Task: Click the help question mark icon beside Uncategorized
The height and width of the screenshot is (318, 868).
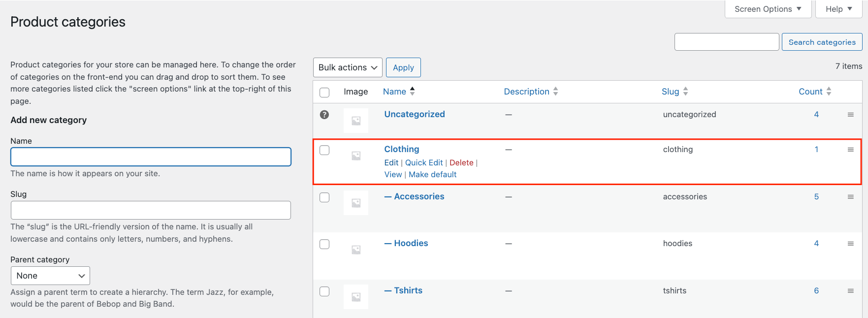Action: pos(324,115)
